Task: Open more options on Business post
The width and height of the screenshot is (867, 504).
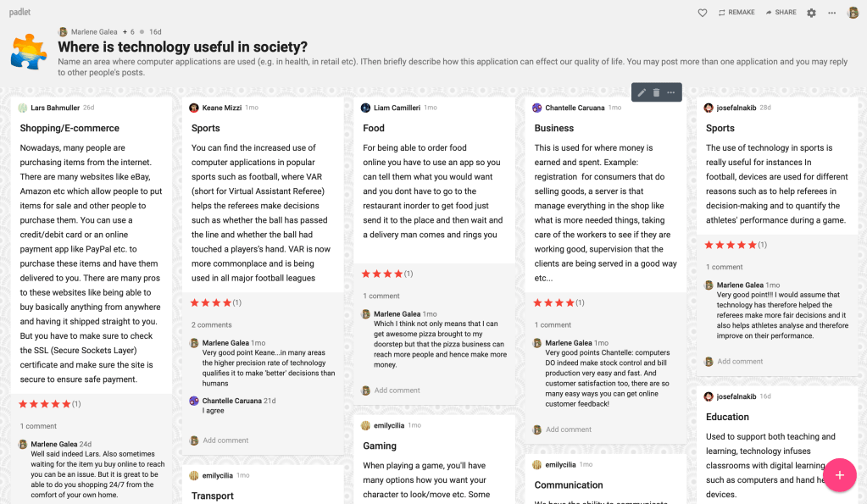Action: point(671,92)
